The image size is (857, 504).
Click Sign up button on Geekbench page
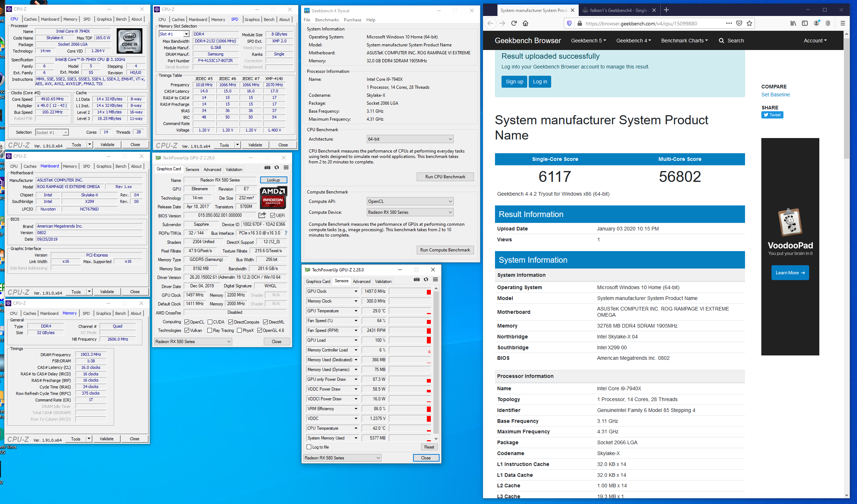pyautogui.click(x=514, y=82)
